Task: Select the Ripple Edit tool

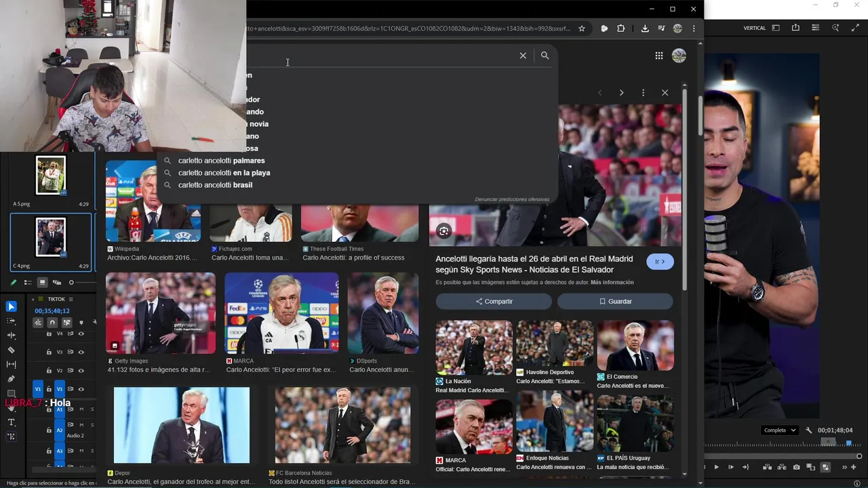Action: click(11, 335)
